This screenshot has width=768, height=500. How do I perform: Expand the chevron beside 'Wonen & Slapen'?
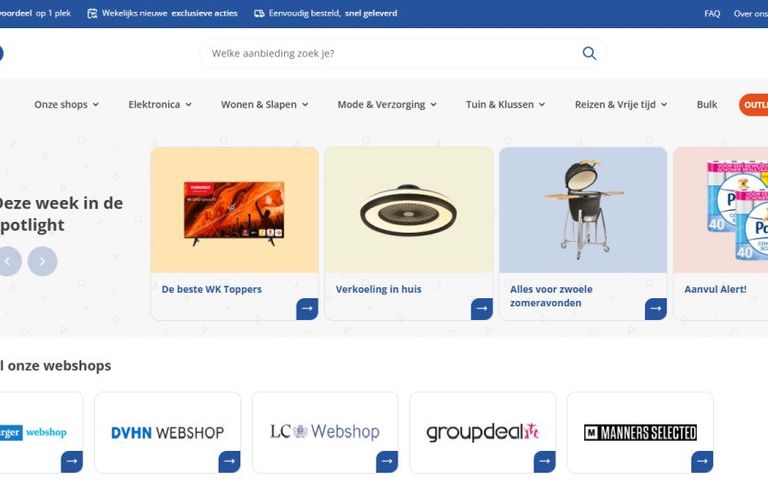point(305,105)
